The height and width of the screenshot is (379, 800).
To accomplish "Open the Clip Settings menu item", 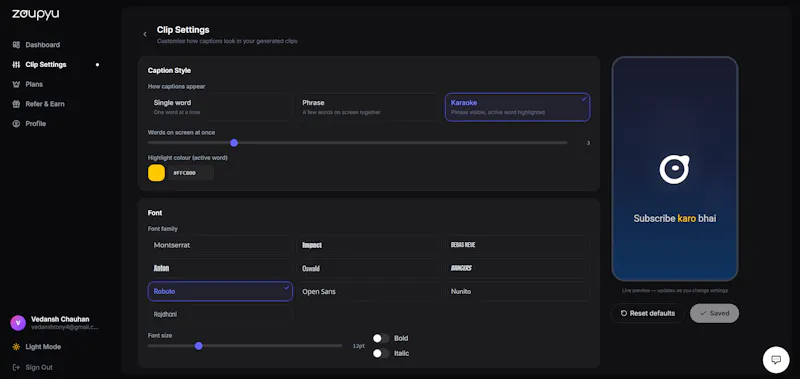I will point(46,65).
